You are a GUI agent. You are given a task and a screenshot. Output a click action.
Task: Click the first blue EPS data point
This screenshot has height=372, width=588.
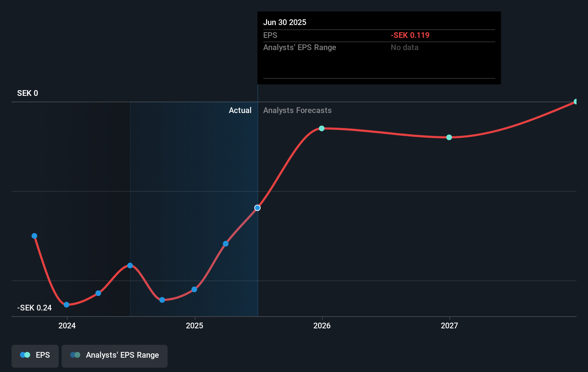tap(34, 236)
